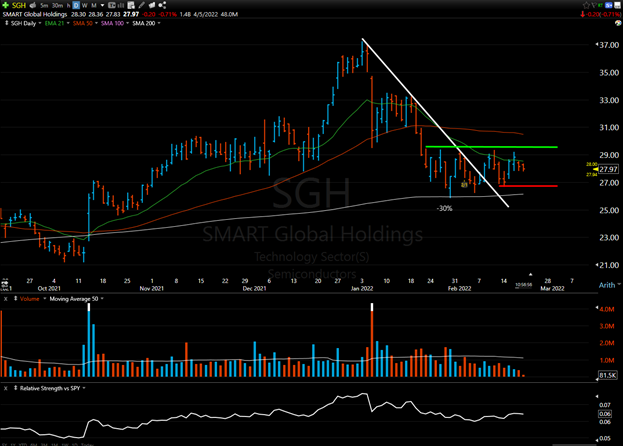Open the more-timeframes dropdown arrow
The width and height of the screenshot is (623, 446).
pyautogui.click(x=103, y=5)
